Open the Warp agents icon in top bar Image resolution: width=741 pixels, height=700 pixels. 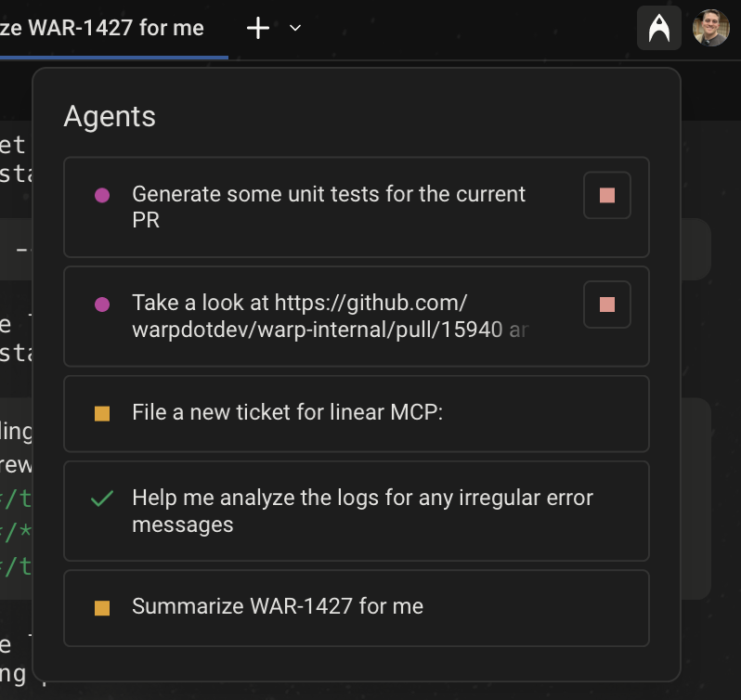coord(659,29)
